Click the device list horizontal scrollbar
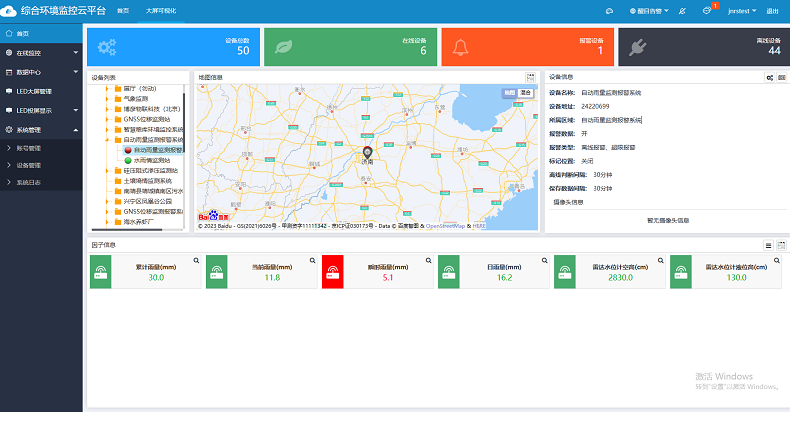Screen dimensions: 790x430 pyautogui.click(x=126, y=230)
